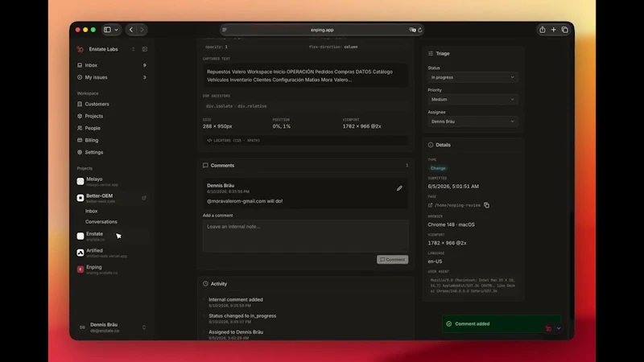Select the Artified project
The height and width of the screenshot is (362, 644).
[x=111, y=253]
